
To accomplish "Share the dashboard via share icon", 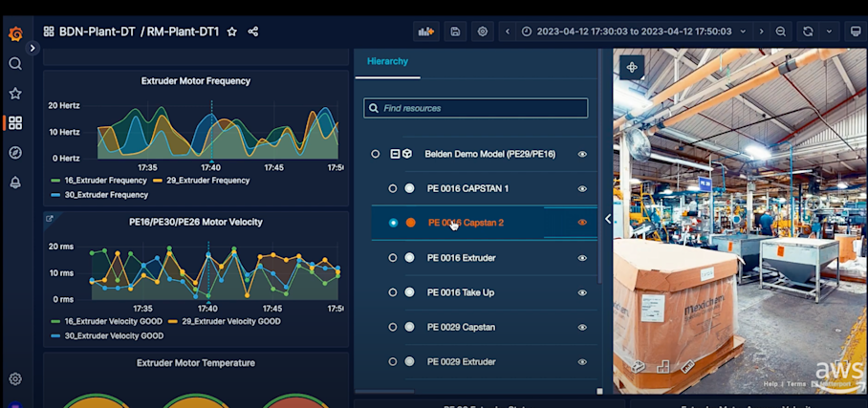I will click(x=253, y=32).
